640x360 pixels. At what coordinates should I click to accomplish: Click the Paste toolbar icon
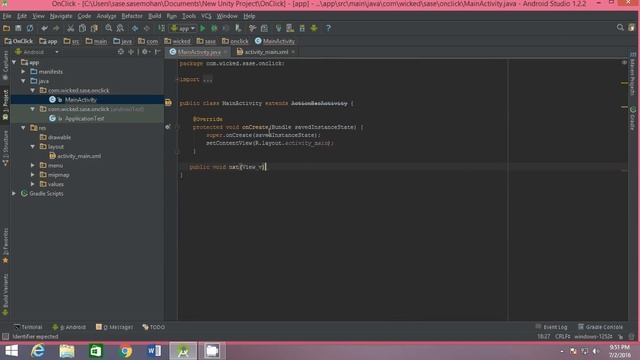(x=94, y=28)
